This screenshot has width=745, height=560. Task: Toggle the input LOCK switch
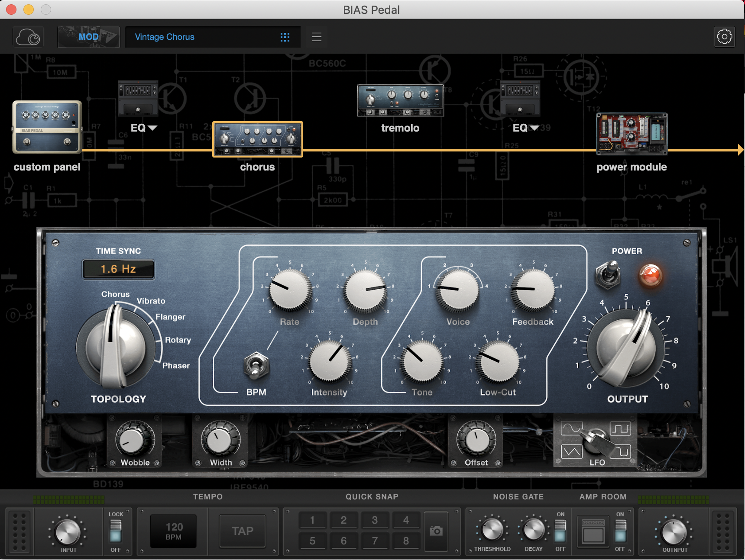coord(116,531)
